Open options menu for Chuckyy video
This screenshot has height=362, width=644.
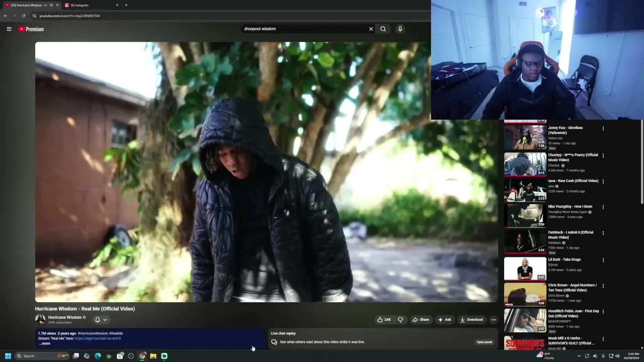(x=603, y=156)
